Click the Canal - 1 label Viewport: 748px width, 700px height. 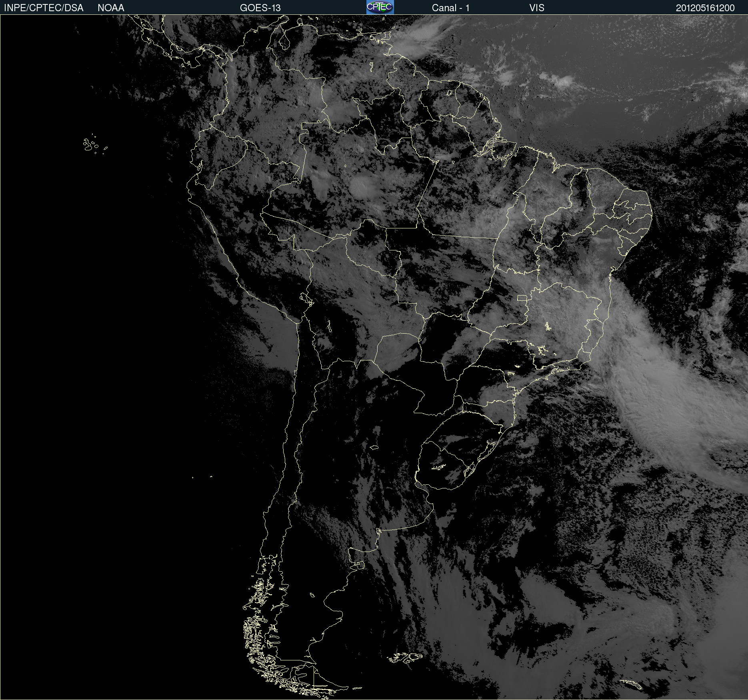(x=451, y=8)
